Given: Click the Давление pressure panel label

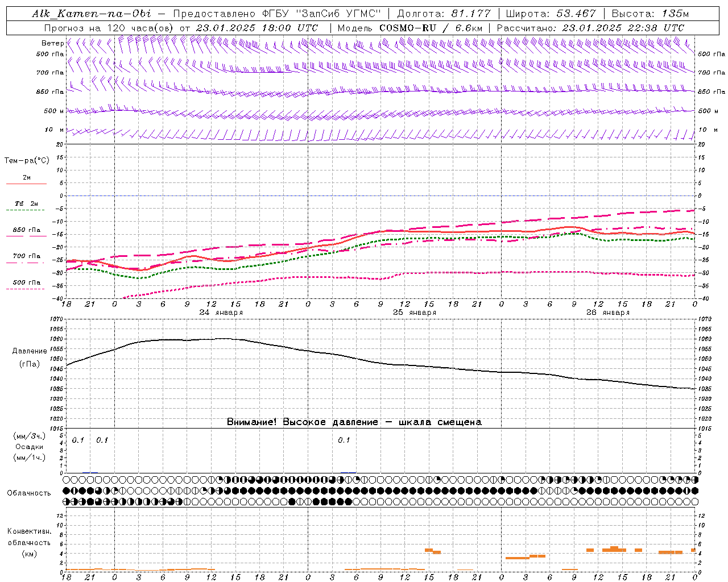Looking at the screenshot, I should pyautogui.click(x=30, y=351).
